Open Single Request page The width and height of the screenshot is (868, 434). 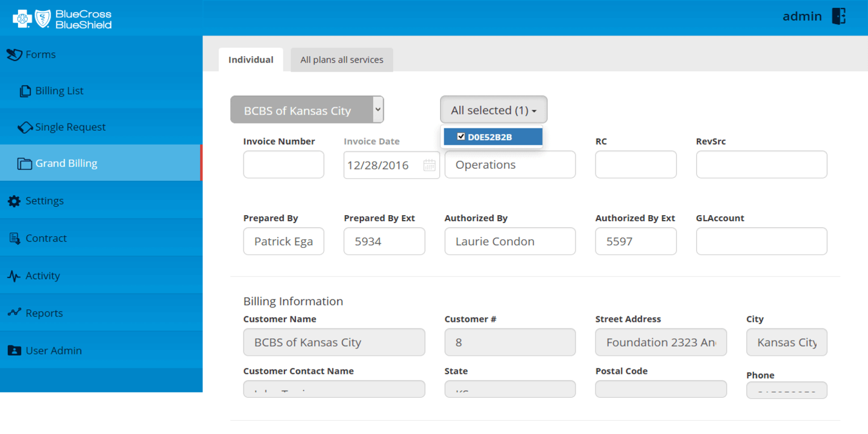coord(101,127)
